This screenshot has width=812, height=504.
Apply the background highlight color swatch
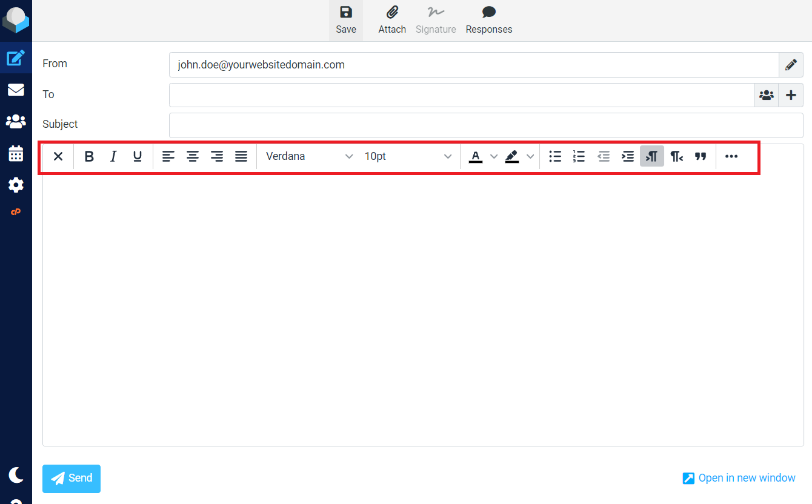512,156
